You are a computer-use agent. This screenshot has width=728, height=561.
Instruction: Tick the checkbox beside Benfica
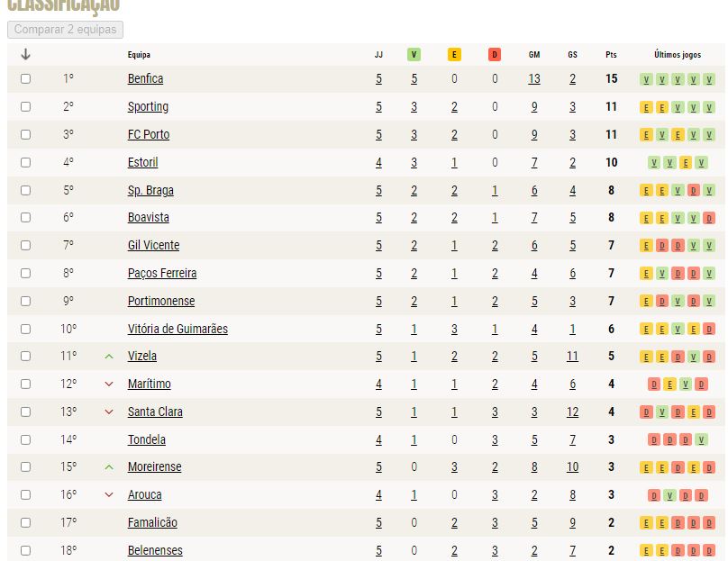point(25,79)
